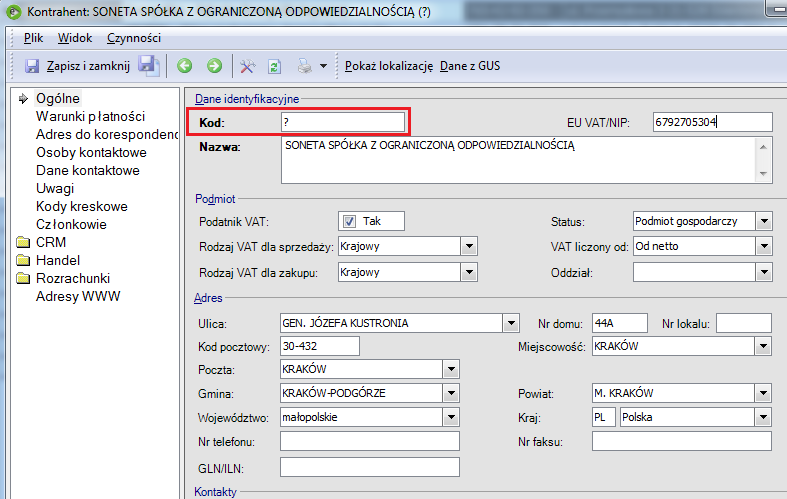
Task: Open the Rodzaj VAT dla sprzedaży dropdown
Action: coord(469,246)
